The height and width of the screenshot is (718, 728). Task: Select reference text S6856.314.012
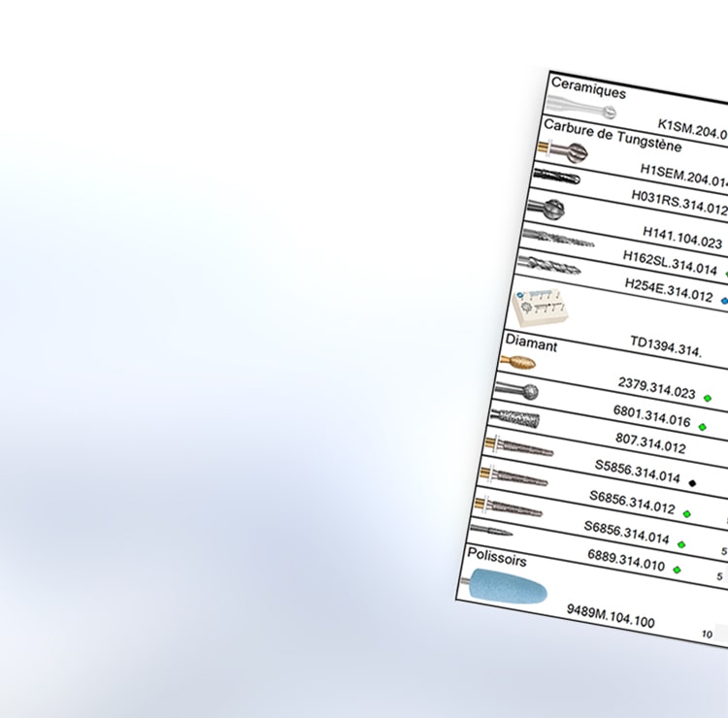[632, 503]
